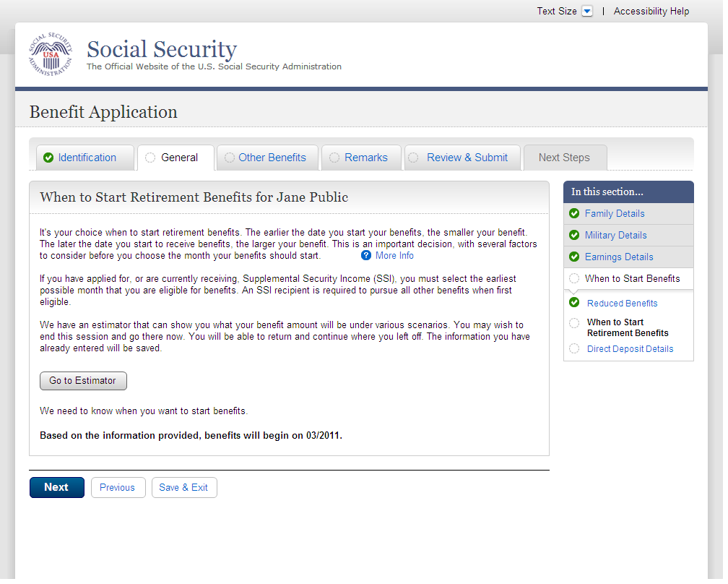
Task: Open the Family Details section link
Action: pyautogui.click(x=615, y=214)
